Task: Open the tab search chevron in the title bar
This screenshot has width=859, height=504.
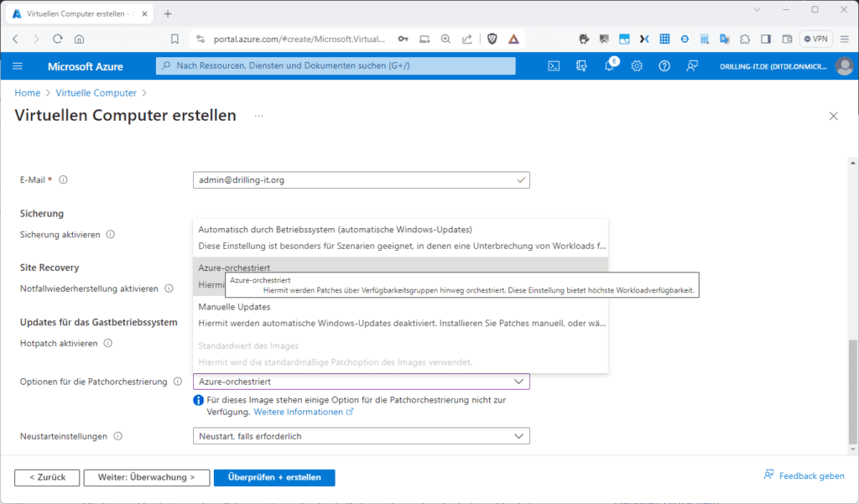Action: [x=757, y=10]
